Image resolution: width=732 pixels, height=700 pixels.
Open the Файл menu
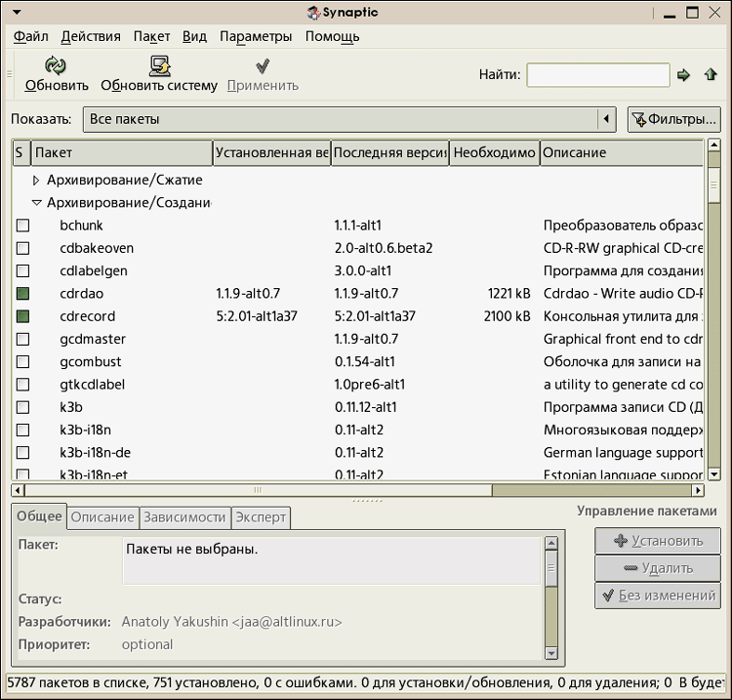(31, 36)
